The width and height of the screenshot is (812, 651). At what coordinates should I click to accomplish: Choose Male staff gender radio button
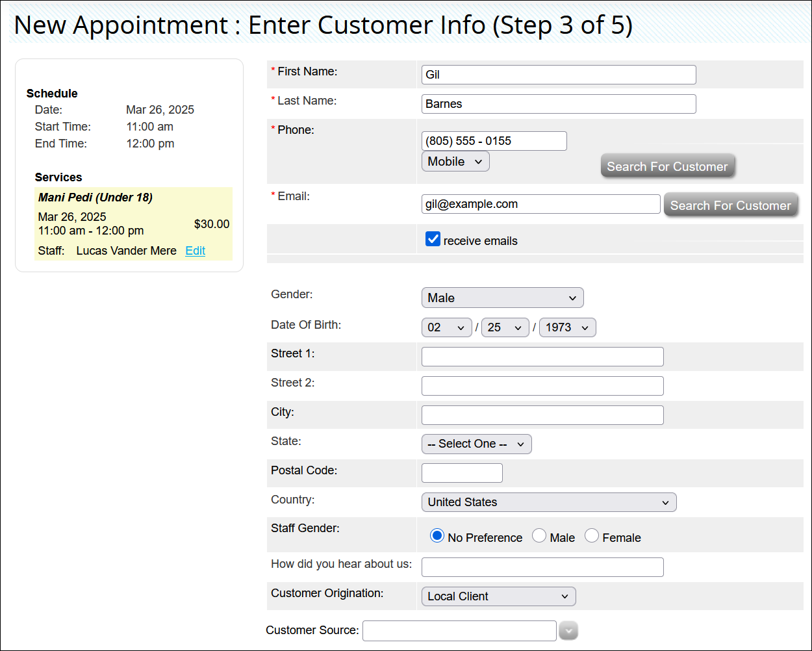coord(539,536)
